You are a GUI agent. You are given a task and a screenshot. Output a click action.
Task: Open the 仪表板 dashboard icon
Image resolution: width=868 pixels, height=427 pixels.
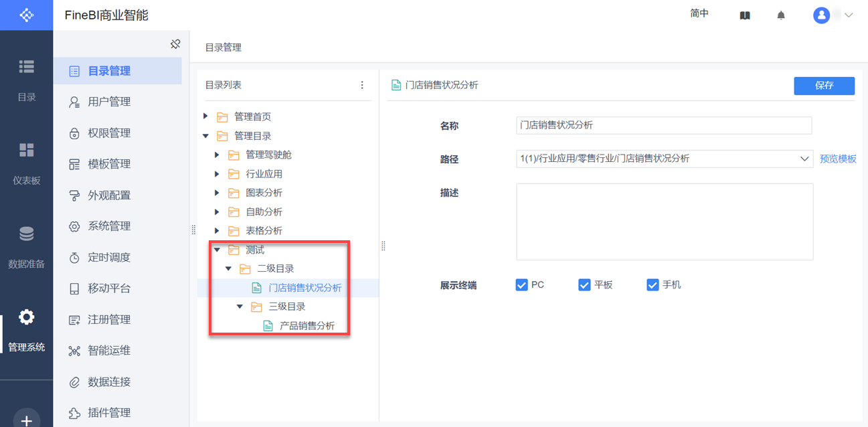coord(26,150)
